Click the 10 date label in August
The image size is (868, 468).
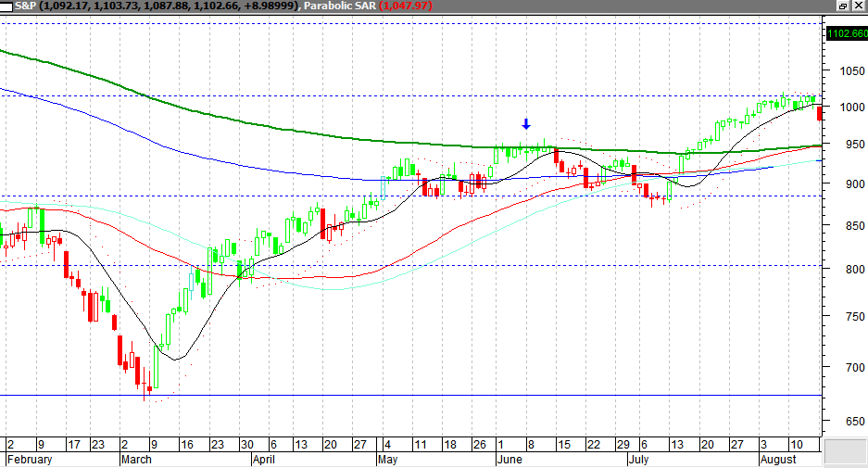click(796, 445)
